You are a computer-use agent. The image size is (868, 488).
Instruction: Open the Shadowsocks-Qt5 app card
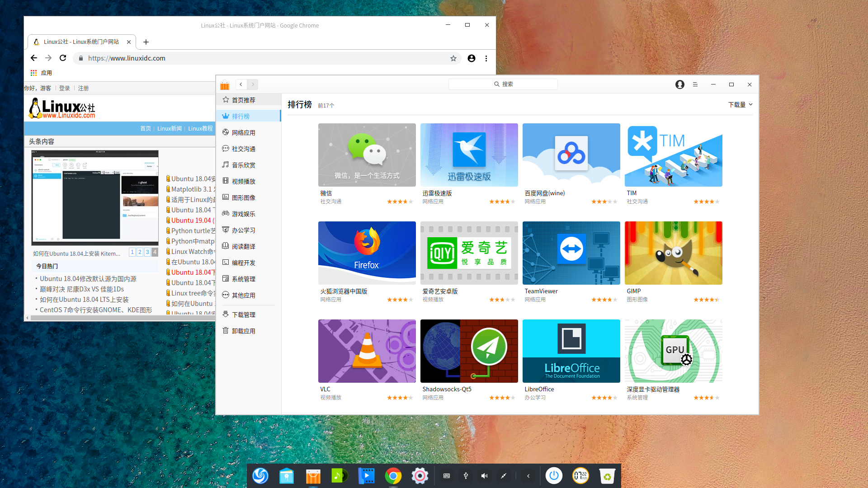click(x=469, y=360)
